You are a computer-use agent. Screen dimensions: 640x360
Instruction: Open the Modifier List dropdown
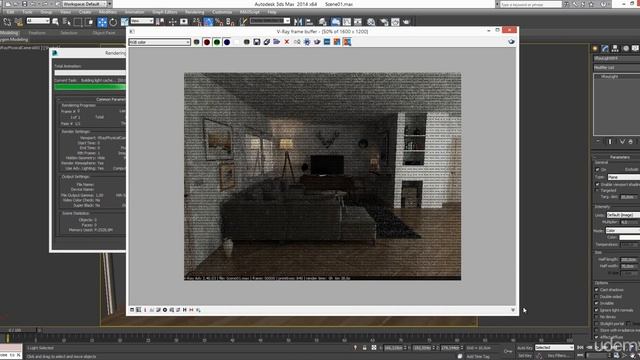[x=616, y=67]
